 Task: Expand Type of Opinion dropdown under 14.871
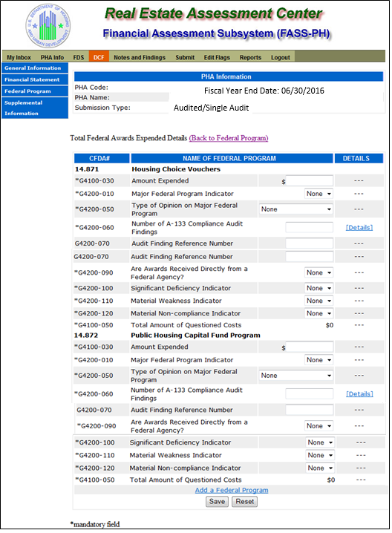[x=295, y=209]
